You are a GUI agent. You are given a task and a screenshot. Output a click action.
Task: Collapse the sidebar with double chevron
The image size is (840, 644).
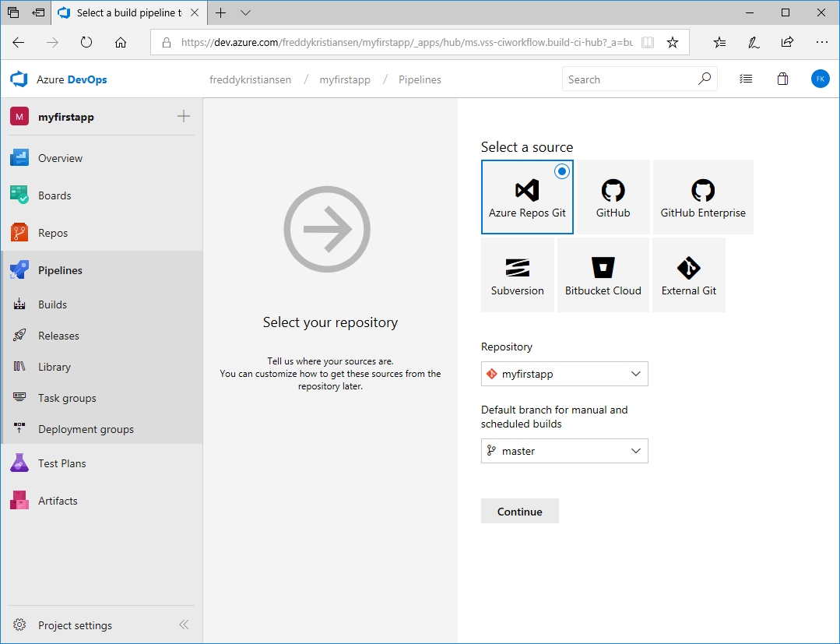[x=184, y=625]
